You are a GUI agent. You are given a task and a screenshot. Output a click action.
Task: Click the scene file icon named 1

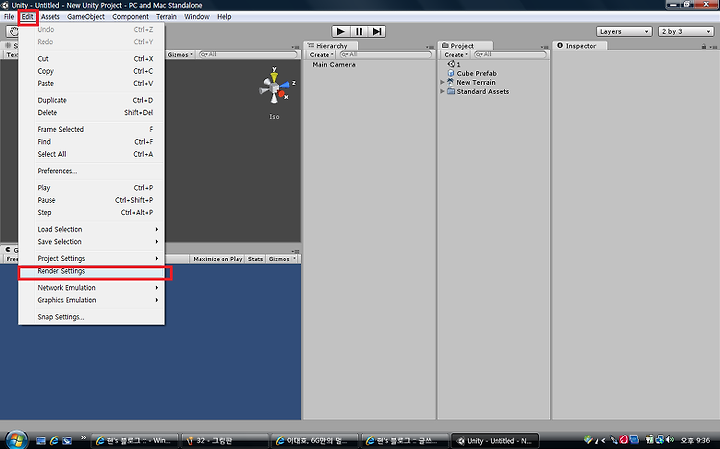451,64
